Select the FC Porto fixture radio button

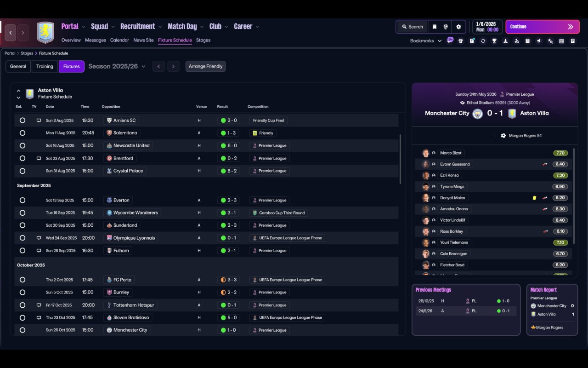click(23, 280)
